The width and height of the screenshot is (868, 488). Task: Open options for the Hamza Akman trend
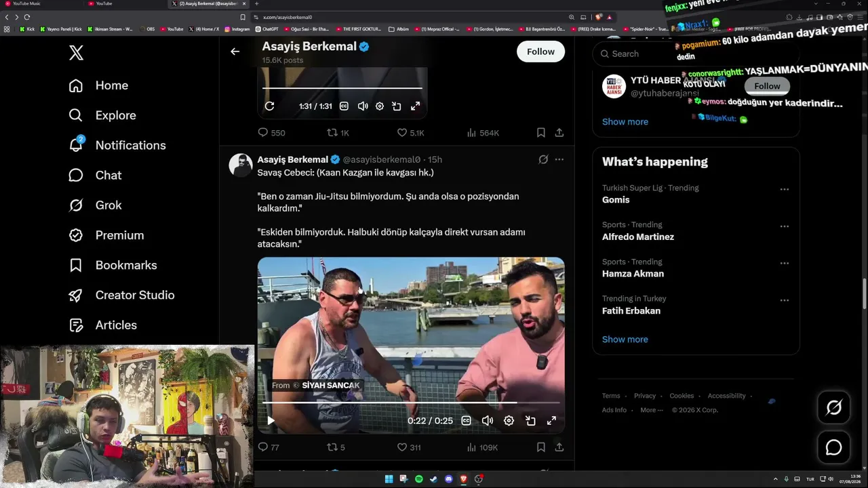784,263
